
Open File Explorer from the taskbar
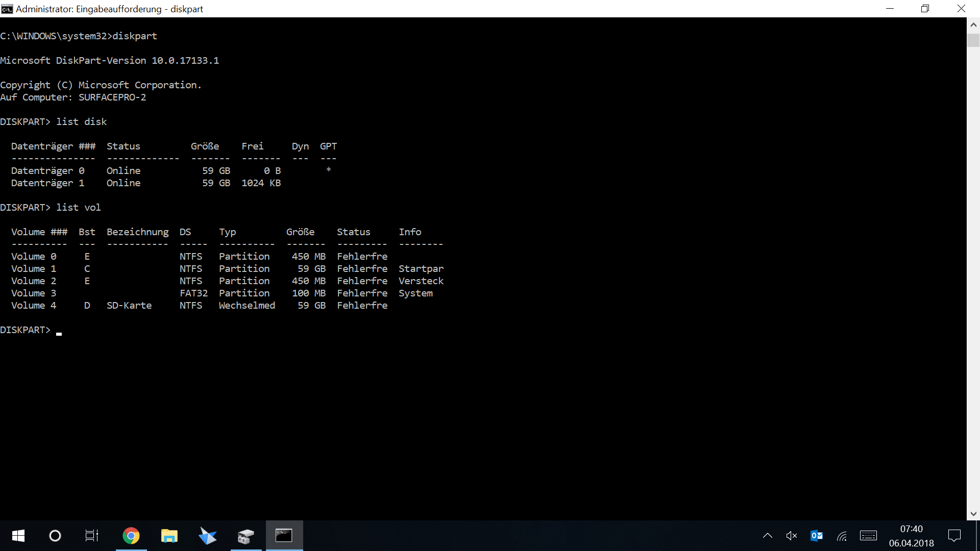pyautogui.click(x=169, y=536)
